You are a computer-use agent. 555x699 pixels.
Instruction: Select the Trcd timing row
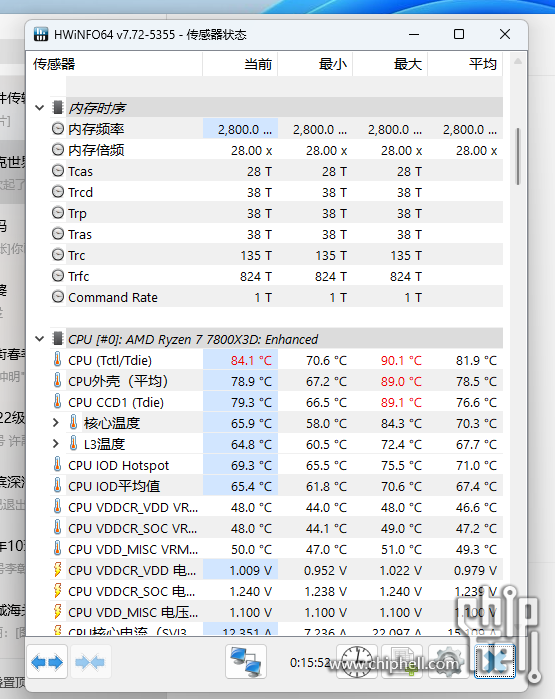276,192
